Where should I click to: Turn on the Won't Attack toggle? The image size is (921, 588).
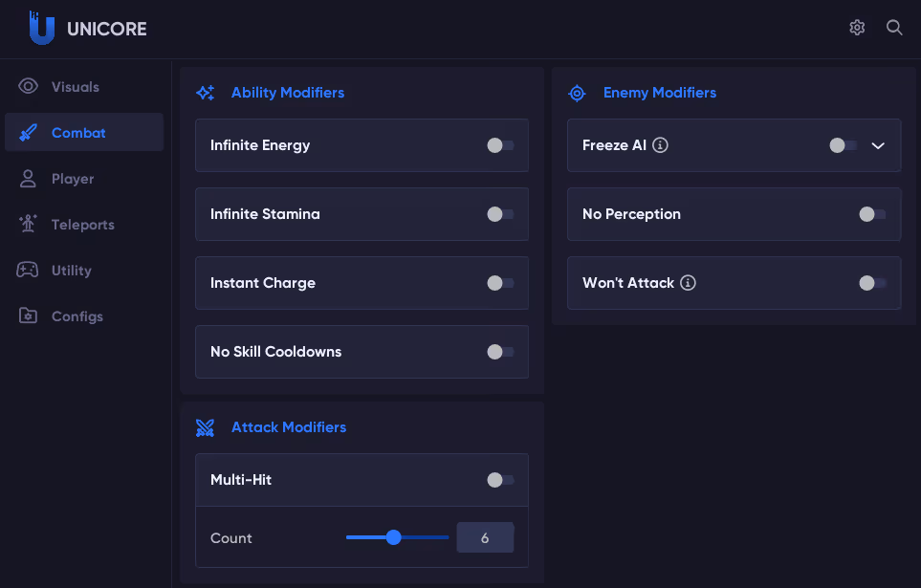pyautogui.click(x=872, y=283)
